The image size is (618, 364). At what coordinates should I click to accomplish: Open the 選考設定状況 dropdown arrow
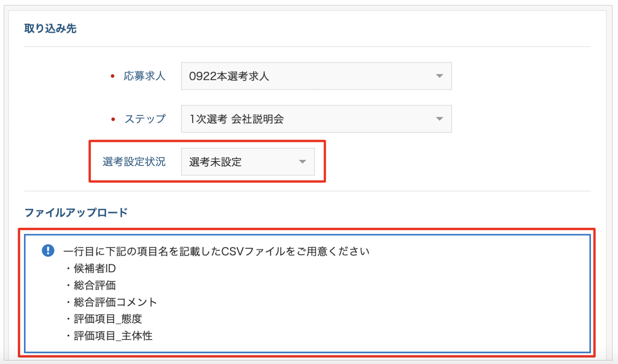(302, 162)
